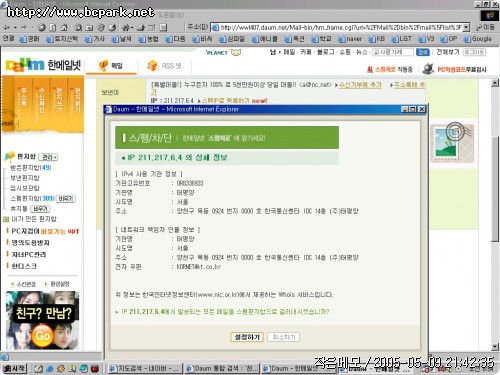Open the 스팸제로 작동중 link

(390, 69)
